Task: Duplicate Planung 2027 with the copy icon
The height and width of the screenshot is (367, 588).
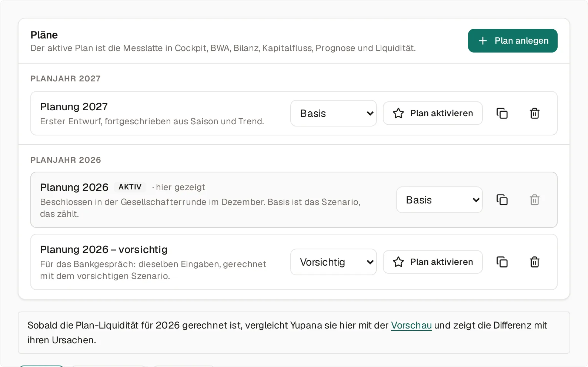Action: (x=502, y=113)
